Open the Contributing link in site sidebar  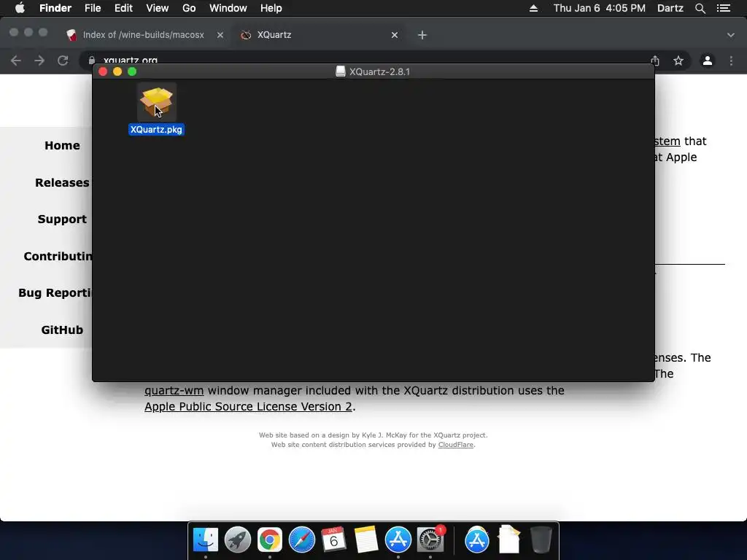(58, 256)
